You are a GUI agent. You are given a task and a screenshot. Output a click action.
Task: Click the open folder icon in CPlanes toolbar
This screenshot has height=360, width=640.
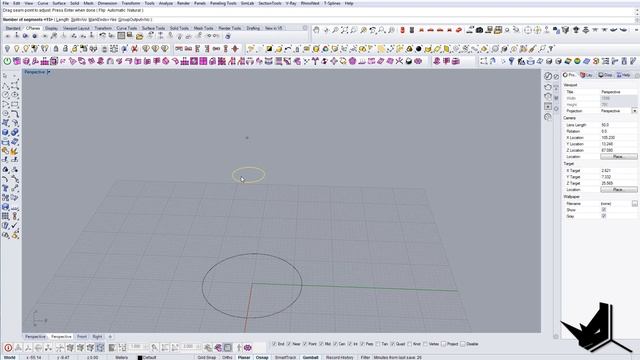tap(140, 36)
